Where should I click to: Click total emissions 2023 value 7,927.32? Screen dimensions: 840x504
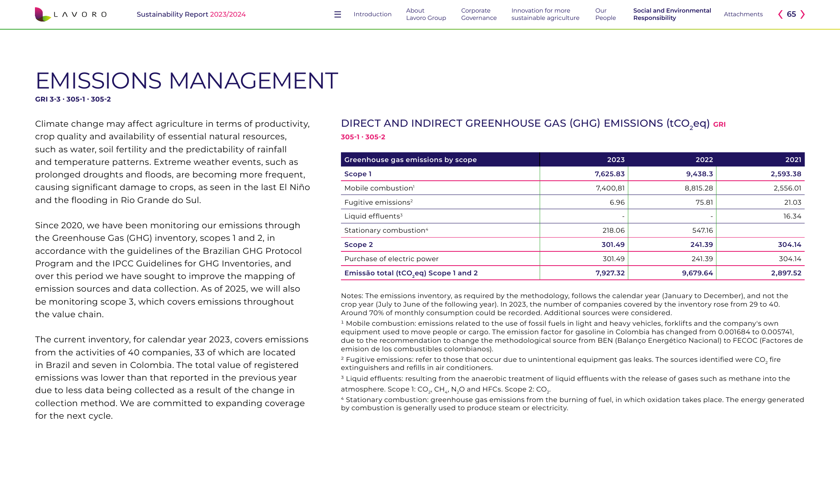coord(610,273)
